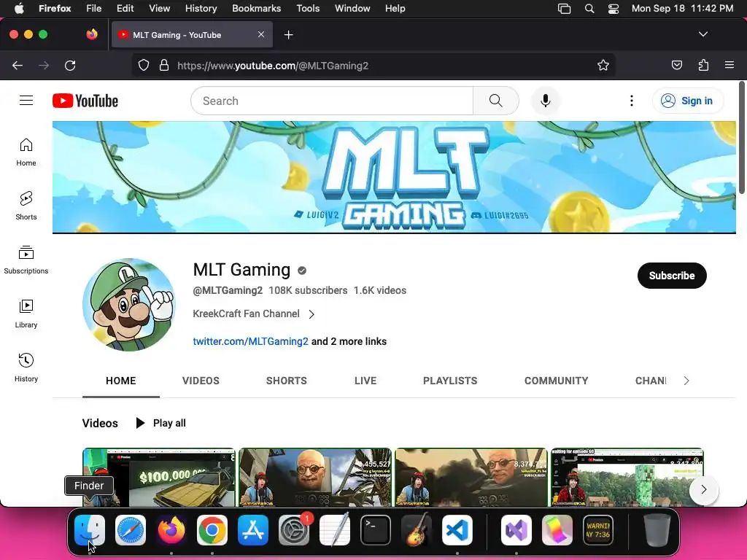Open Firefox application menu

tap(729, 65)
